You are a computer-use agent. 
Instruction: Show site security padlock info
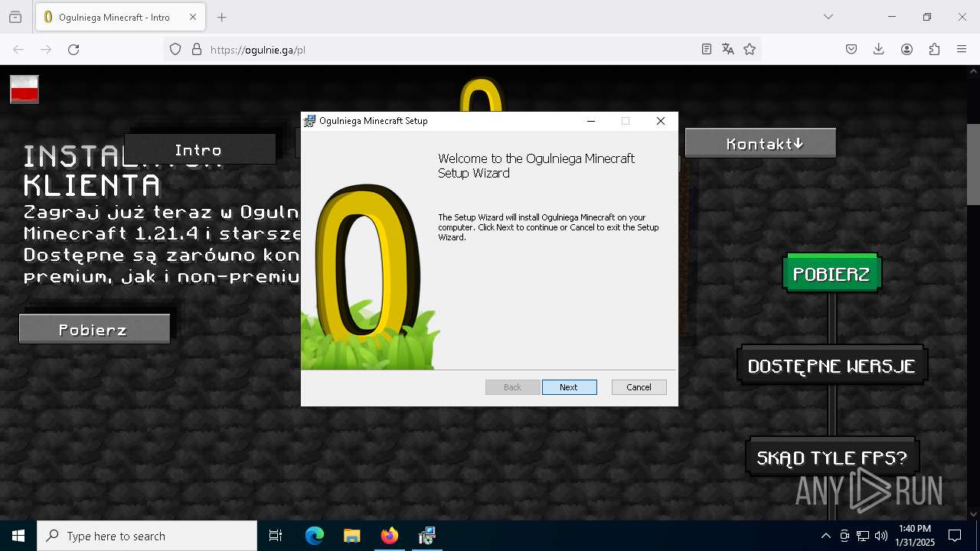197,49
